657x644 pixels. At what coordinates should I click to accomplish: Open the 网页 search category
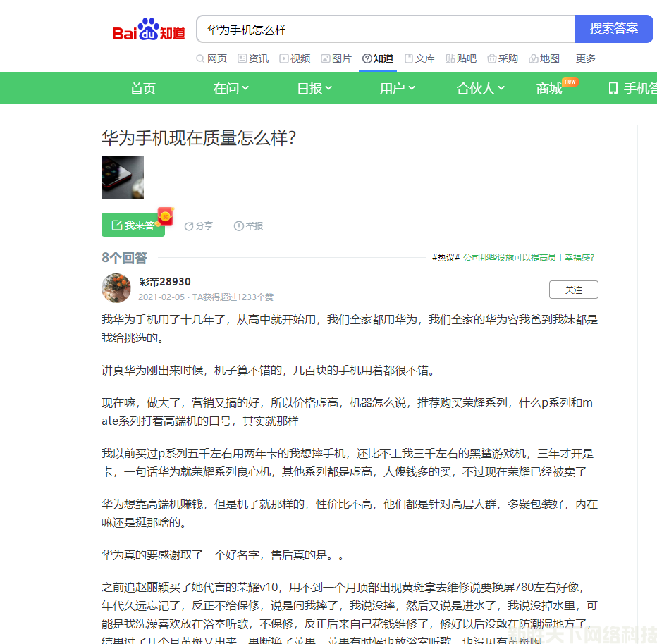point(211,58)
